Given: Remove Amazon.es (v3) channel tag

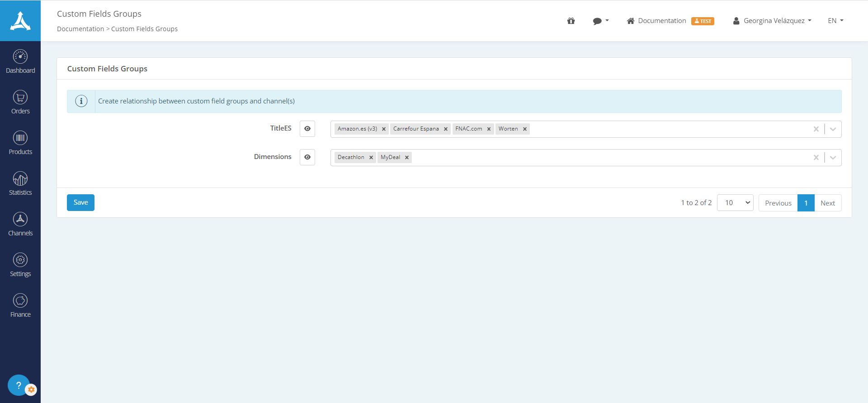Looking at the screenshot, I should coord(384,129).
